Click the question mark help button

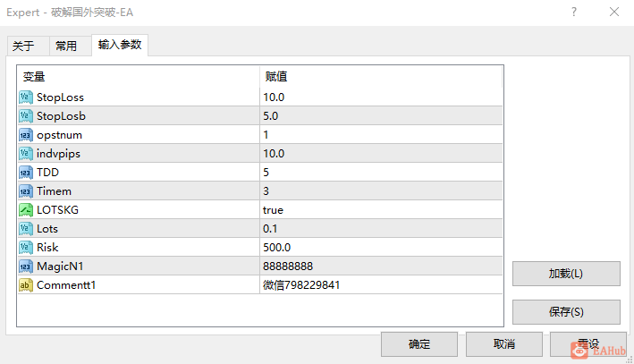point(573,13)
